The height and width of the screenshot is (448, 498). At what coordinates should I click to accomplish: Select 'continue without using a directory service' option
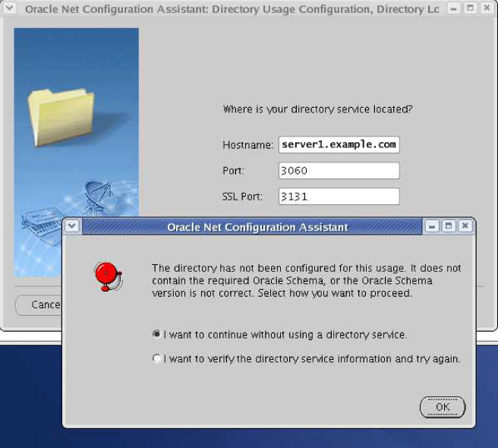click(x=157, y=334)
